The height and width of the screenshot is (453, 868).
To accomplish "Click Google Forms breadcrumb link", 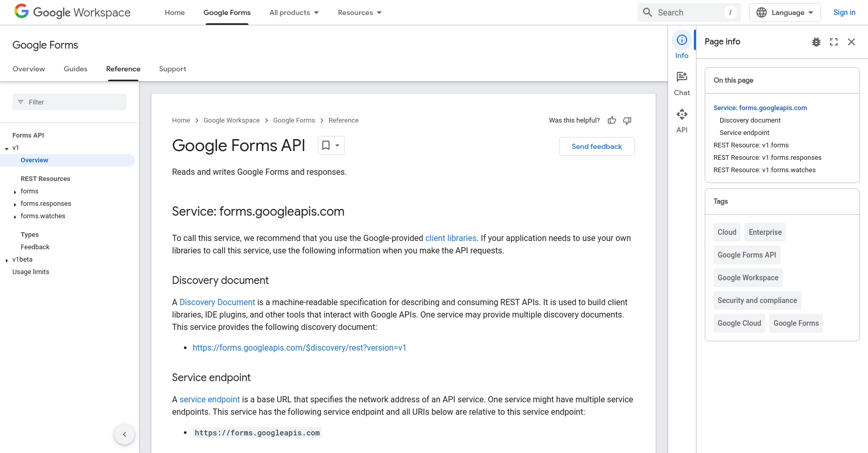I will [x=294, y=120].
